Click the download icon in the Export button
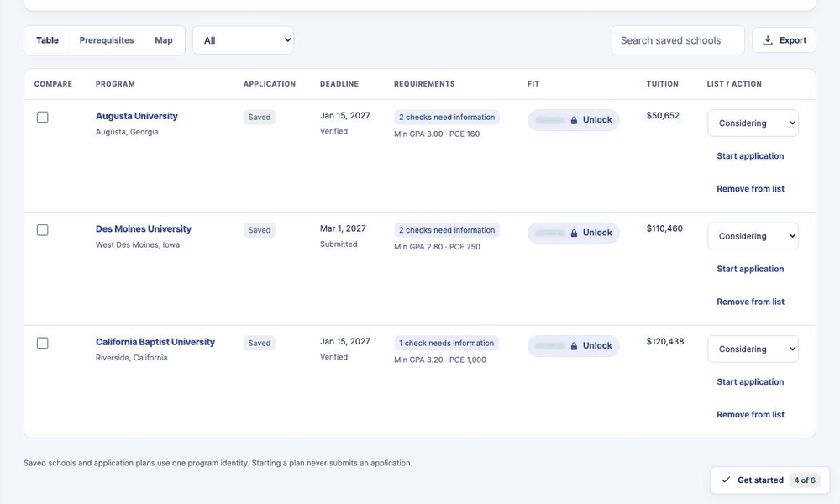 pyautogui.click(x=768, y=40)
